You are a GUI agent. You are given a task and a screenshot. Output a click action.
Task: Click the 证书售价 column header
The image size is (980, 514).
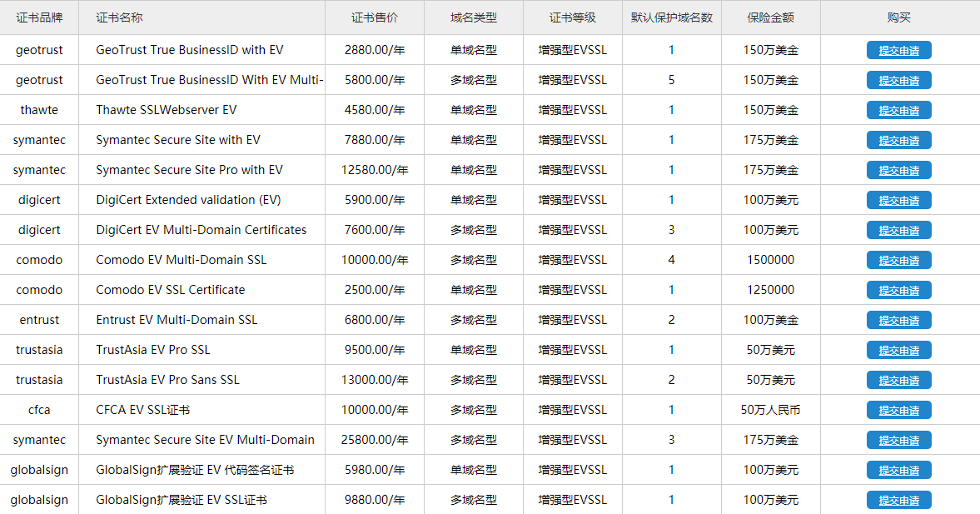point(374,17)
